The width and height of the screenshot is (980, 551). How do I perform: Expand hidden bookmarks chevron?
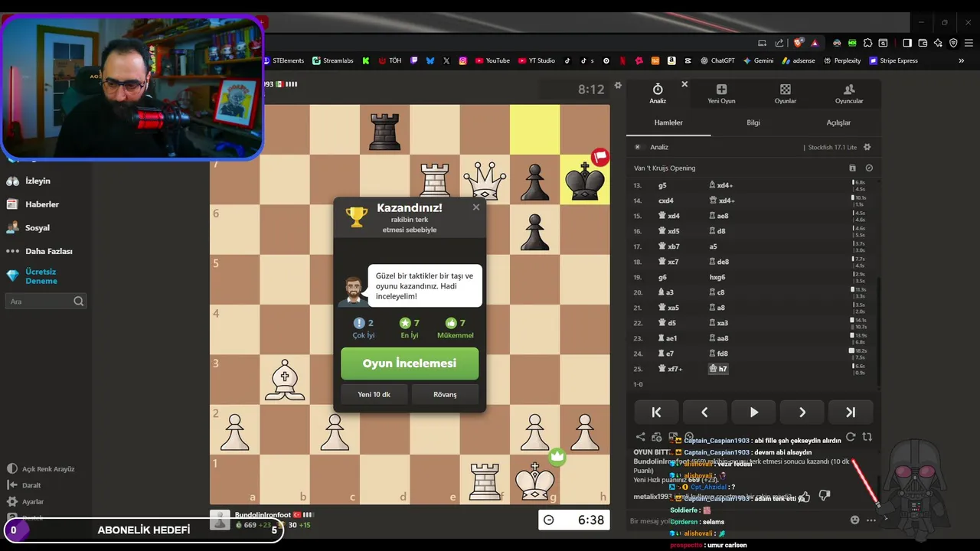point(962,60)
